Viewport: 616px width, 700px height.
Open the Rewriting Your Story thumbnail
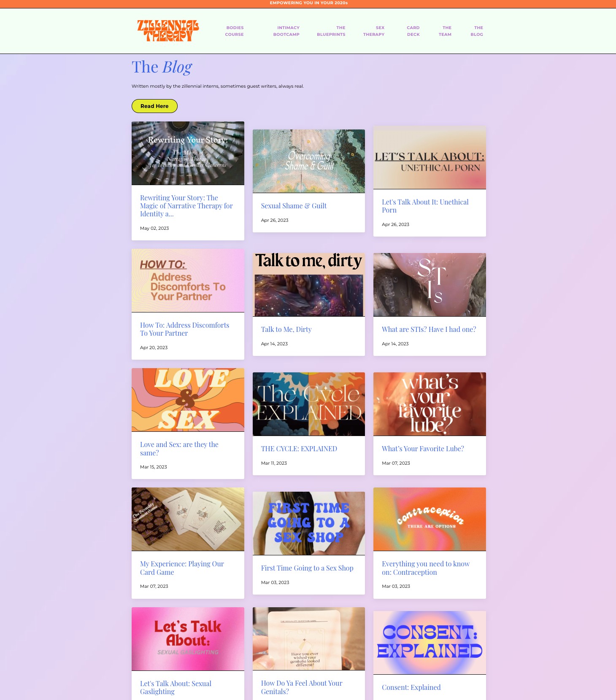click(188, 153)
